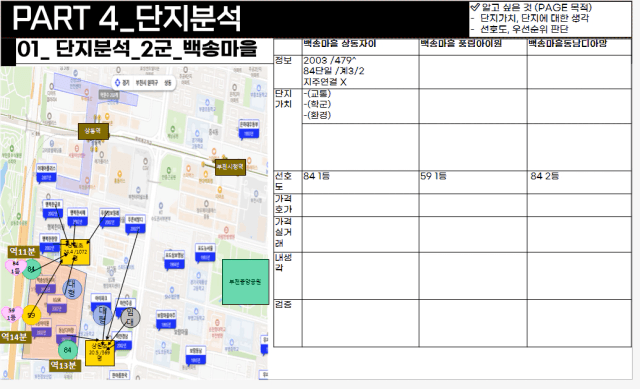Click the 선호도 row label
Viewport: 640px width, 389px height.
pyautogui.click(x=283, y=181)
